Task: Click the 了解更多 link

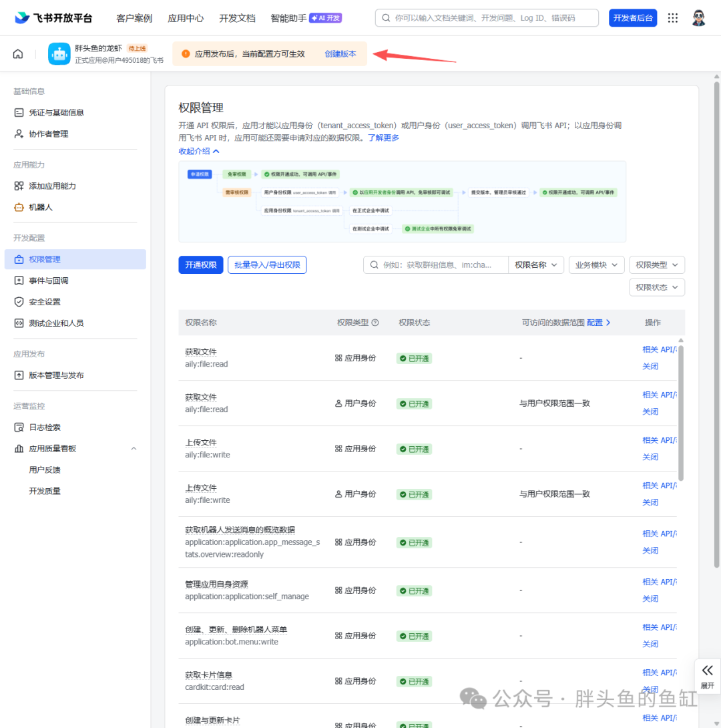Action: point(383,138)
